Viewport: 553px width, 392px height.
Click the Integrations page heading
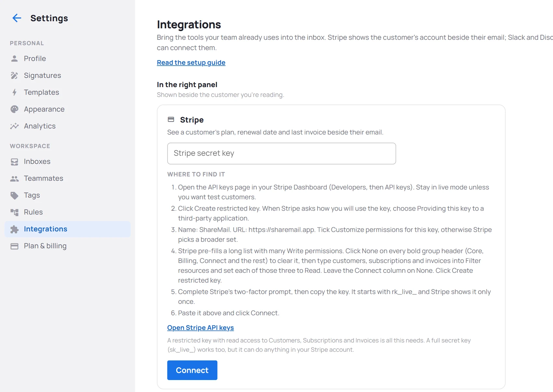[189, 24]
